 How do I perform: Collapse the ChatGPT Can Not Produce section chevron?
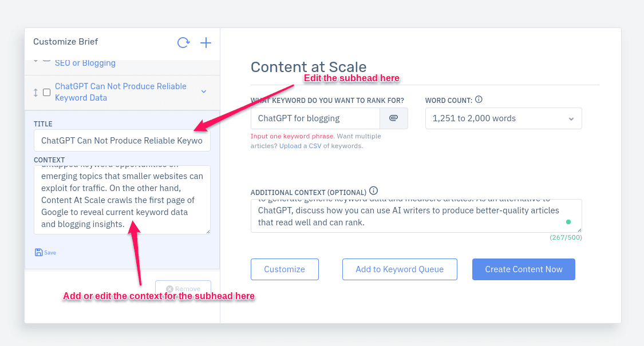pos(204,92)
